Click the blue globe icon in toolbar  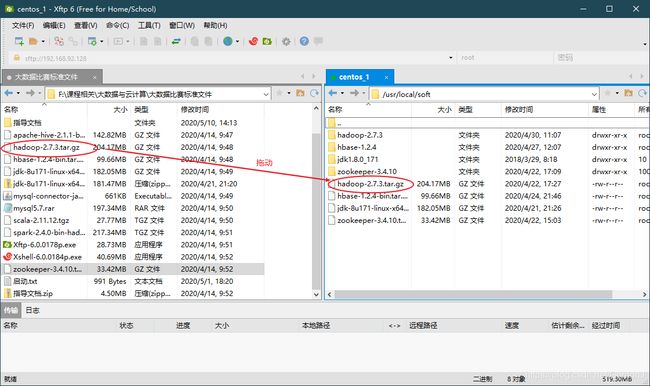tap(228, 41)
